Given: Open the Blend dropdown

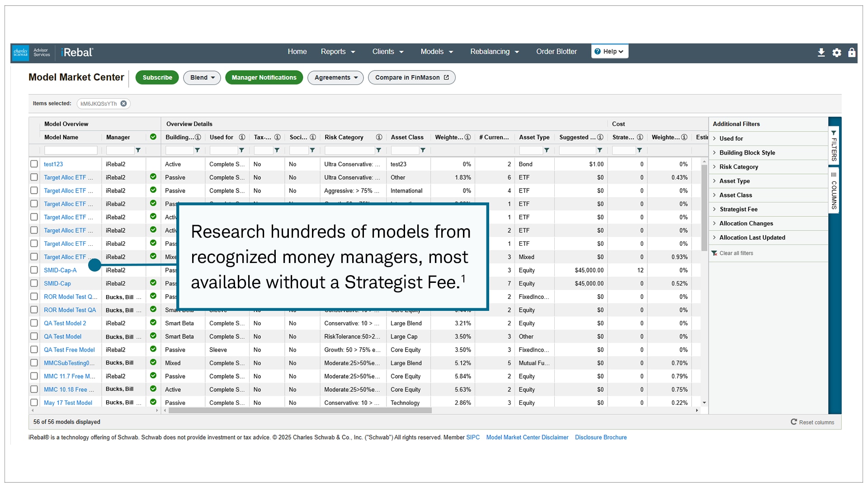Looking at the screenshot, I should (x=202, y=78).
